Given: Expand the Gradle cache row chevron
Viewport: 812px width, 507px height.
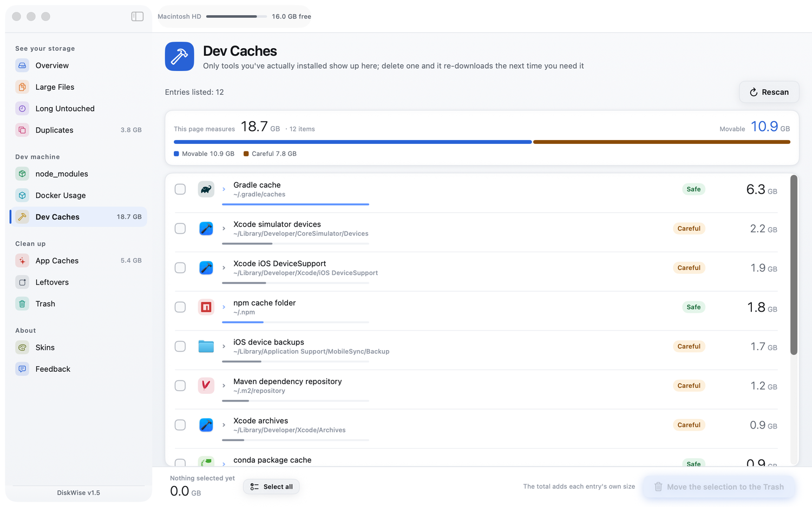Looking at the screenshot, I should pyautogui.click(x=224, y=189).
